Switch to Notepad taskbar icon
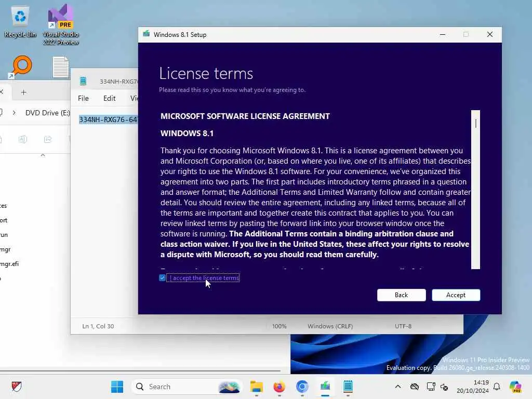Viewport: 532px width, 399px height. [348, 387]
